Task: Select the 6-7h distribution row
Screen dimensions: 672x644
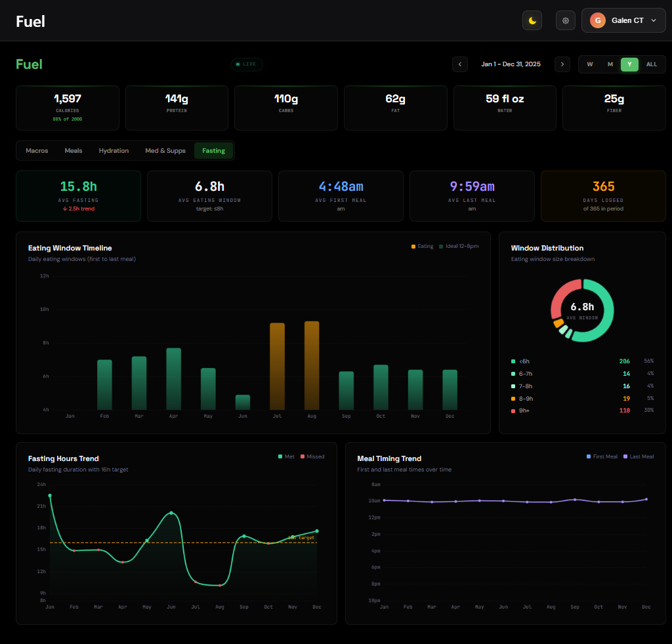Action: tap(583, 374)
